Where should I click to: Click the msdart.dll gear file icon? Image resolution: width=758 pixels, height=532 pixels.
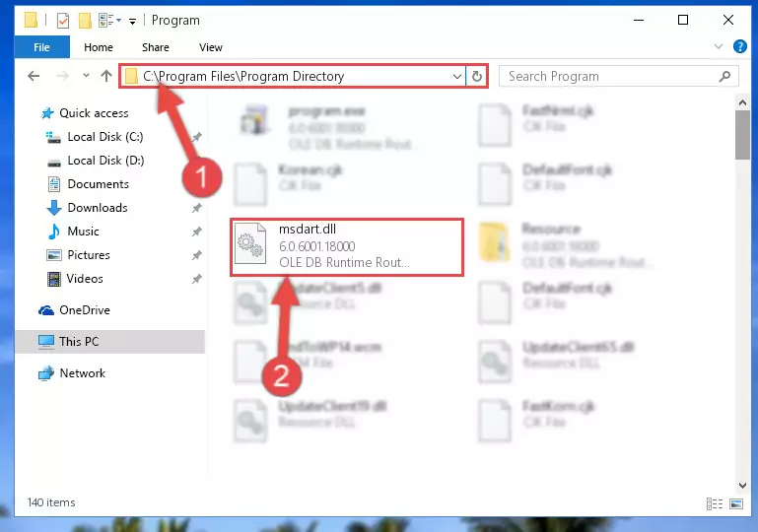(x=250, y=243)
